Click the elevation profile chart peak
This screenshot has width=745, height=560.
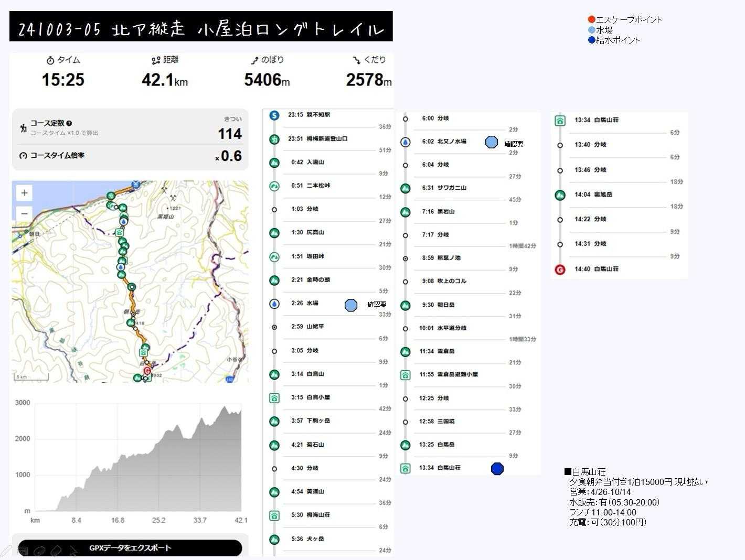click(x=225, y=408)
